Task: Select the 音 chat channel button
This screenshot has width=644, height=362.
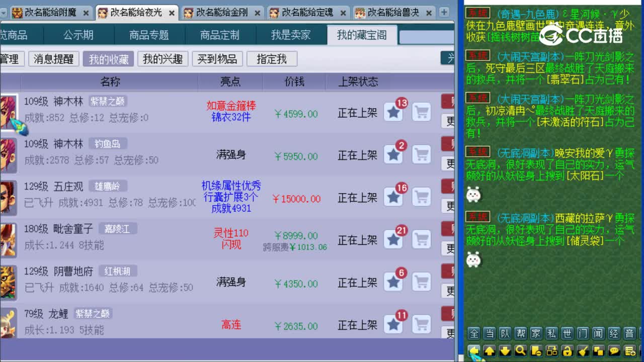Action: point(630,333)
